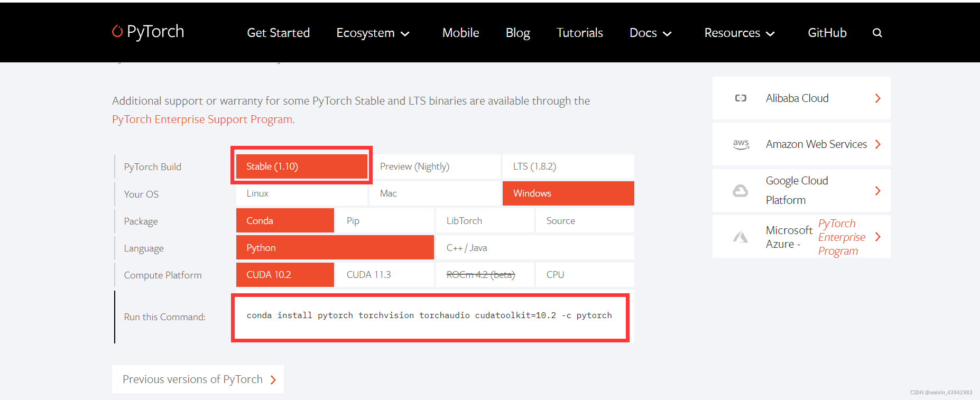Select Windows as your OS
This screenshot has width=980, height=400.
point(568,193)
